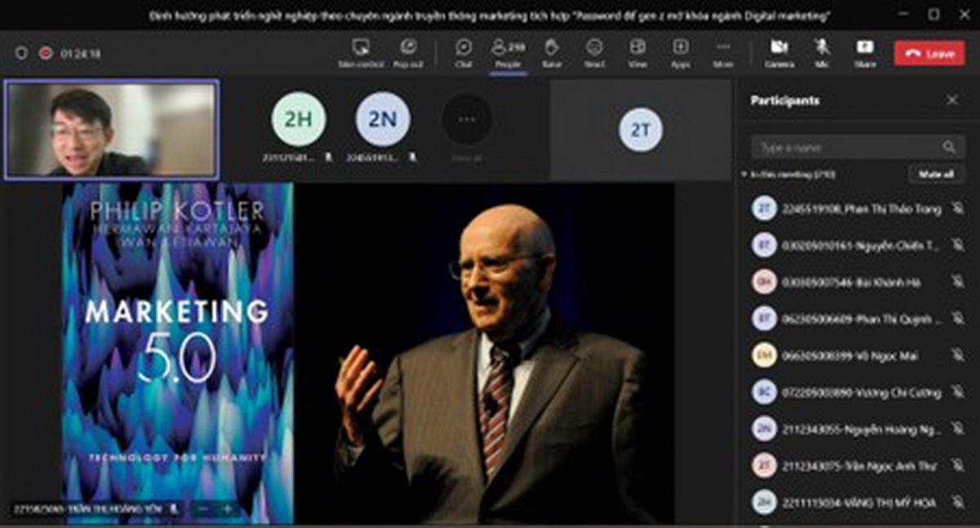Open the meeting Chat
Screen dimensions: 980x528
(464, 52)
